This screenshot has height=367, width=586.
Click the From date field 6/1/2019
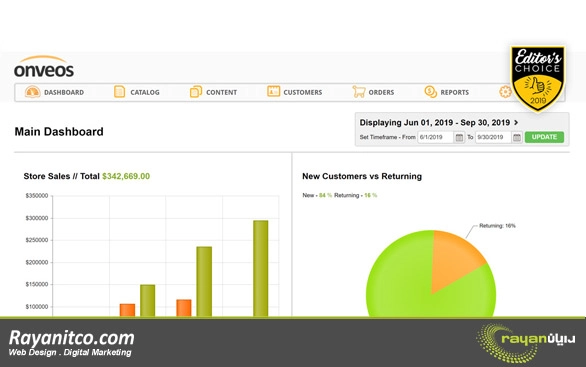pos(436,137)
